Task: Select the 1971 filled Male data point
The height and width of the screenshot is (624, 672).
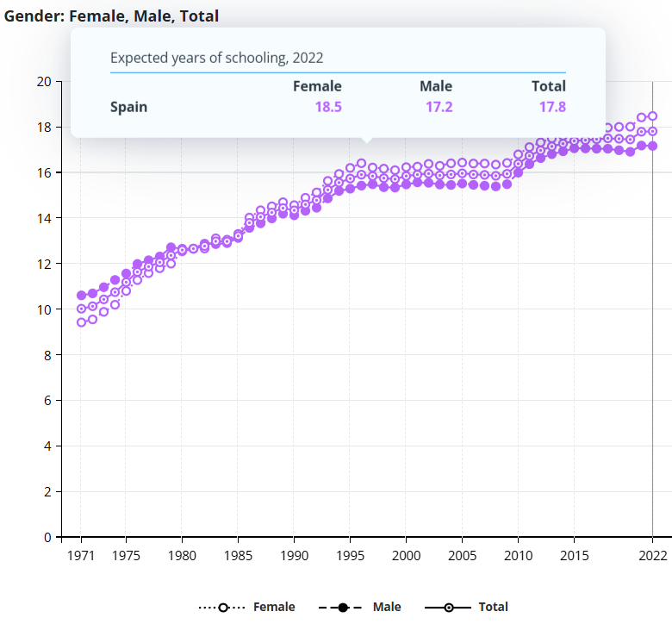Action: 81,296
